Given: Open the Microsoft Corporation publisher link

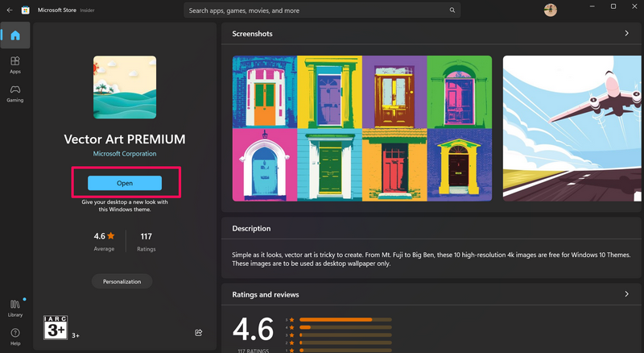Looking at the screenshot, I should (x=125, y=153).
